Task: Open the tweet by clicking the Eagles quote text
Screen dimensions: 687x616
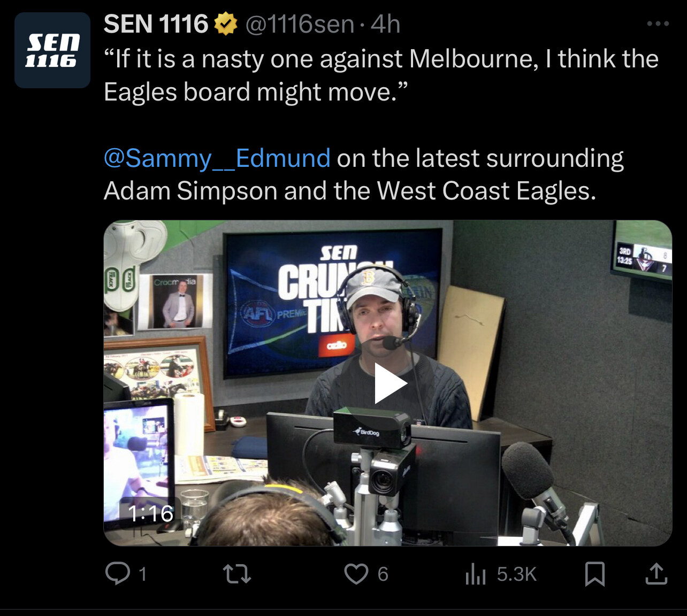Action: pyautogui.click(x=381, y=75)
